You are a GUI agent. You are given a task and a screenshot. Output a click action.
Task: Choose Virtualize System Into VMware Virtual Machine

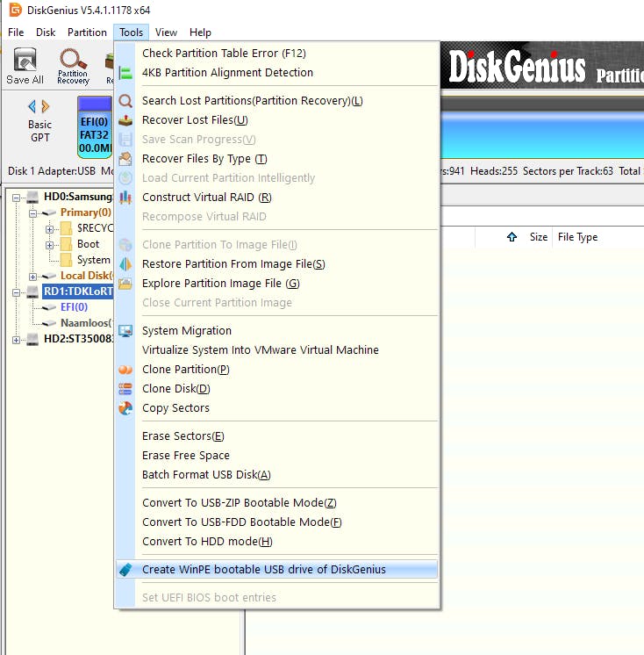tap(277, 350)
